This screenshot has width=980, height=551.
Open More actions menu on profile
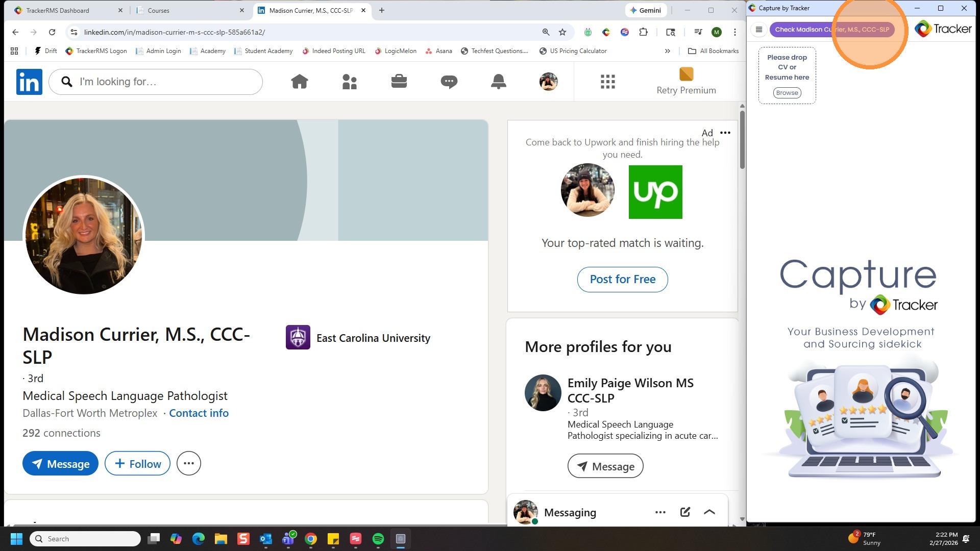click(x=188, y=464)
